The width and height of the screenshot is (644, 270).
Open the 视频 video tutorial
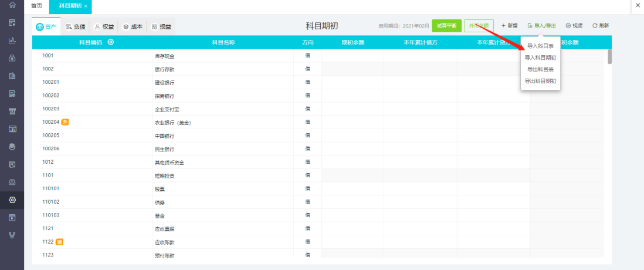574,25
